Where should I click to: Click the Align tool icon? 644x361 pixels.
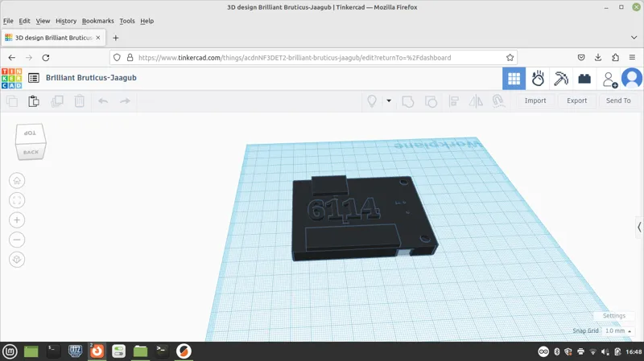coord(454,101)
